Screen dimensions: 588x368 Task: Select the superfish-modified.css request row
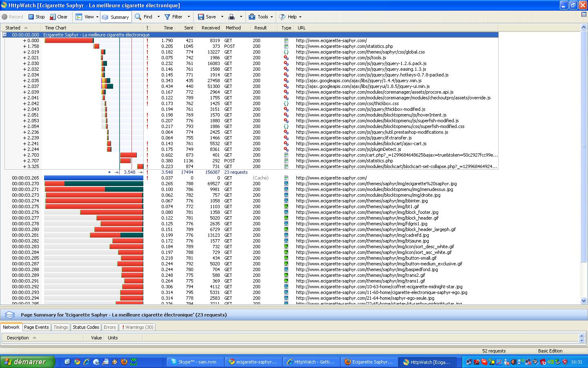coord(251,126)
